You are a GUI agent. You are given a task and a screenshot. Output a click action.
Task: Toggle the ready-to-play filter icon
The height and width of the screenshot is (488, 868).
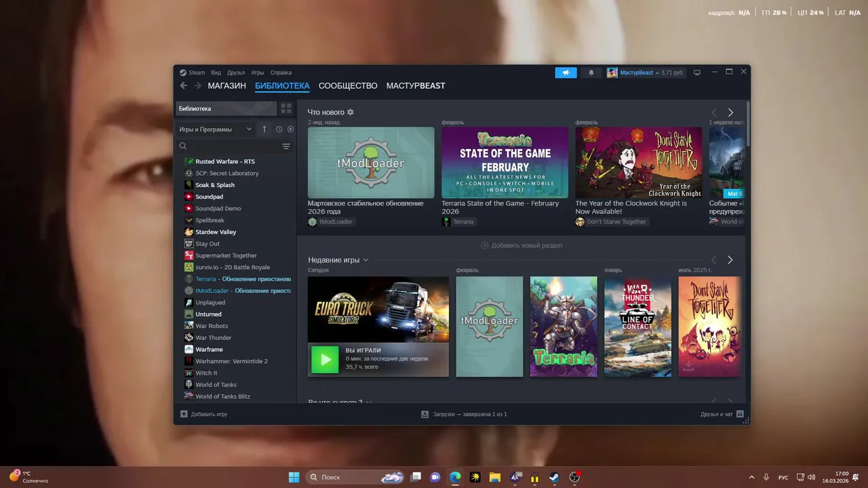(x=291, y=129)
